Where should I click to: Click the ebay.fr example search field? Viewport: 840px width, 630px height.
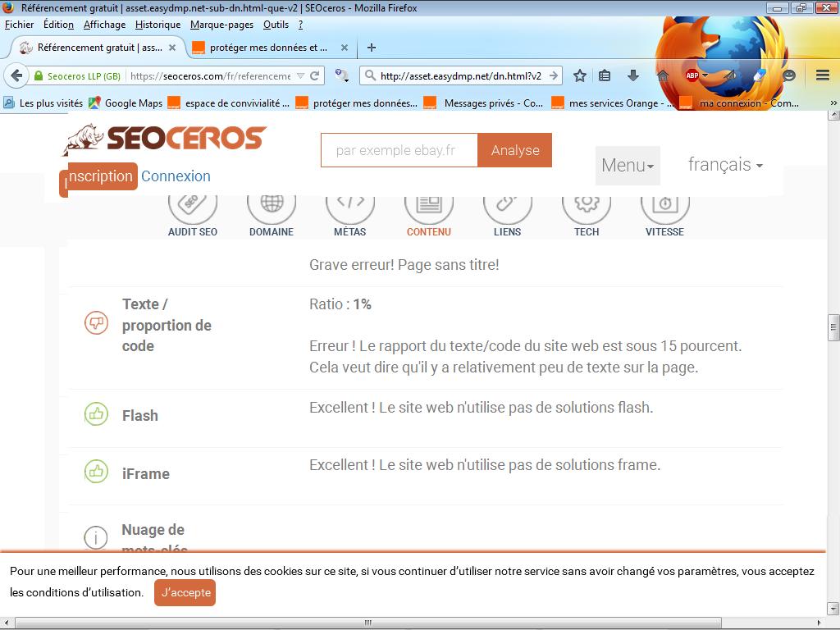point(399,151)
